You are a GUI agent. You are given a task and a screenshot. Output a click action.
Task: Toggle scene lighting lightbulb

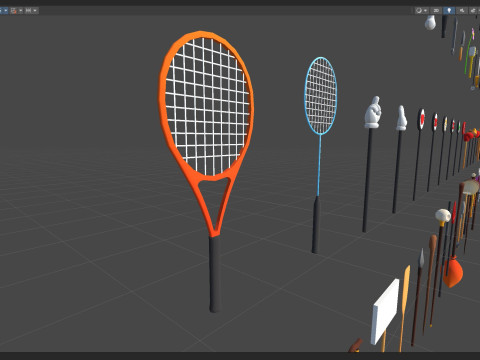point(449,11)
